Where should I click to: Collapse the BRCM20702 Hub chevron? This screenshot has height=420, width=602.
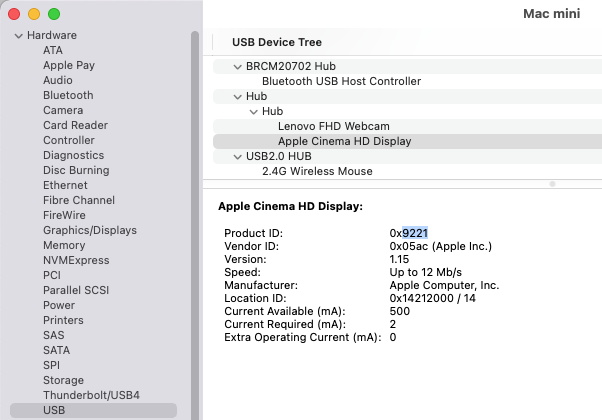(x=238, y=67)
